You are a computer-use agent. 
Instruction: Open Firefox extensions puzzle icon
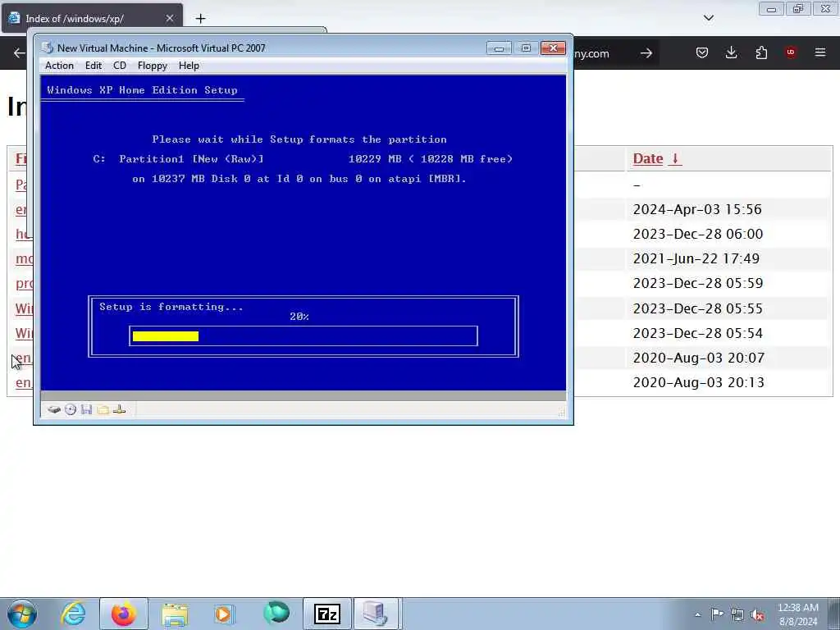click(761, 52)
